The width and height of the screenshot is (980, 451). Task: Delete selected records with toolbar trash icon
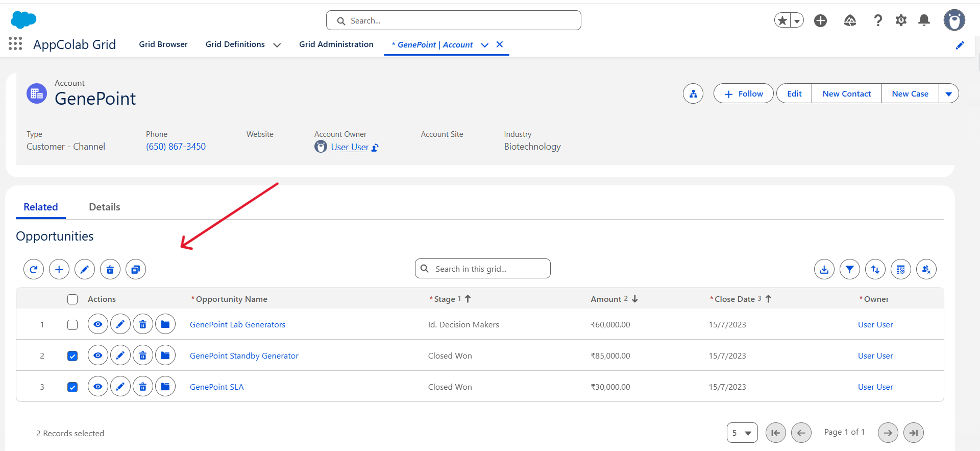[110, 269]
